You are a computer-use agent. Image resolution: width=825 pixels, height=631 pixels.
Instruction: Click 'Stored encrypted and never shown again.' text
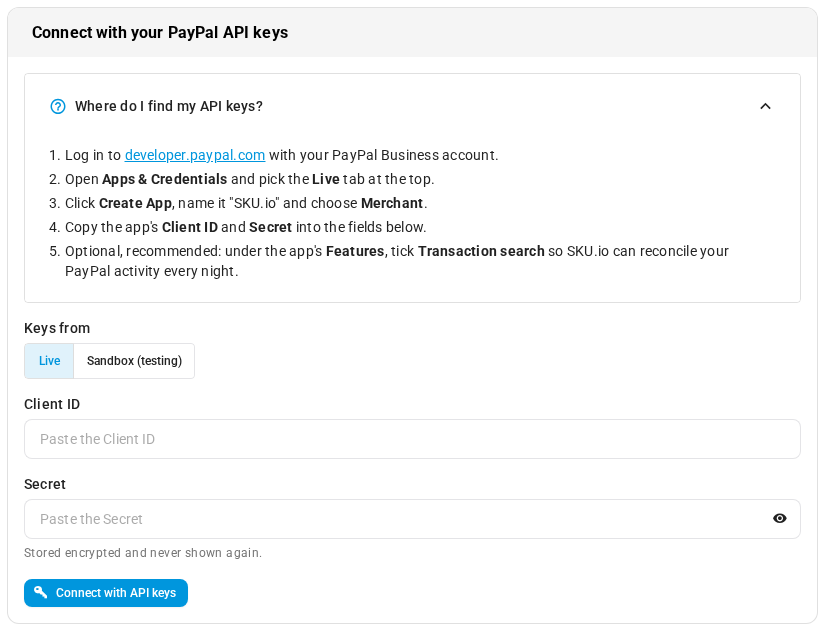pos(143,553)
